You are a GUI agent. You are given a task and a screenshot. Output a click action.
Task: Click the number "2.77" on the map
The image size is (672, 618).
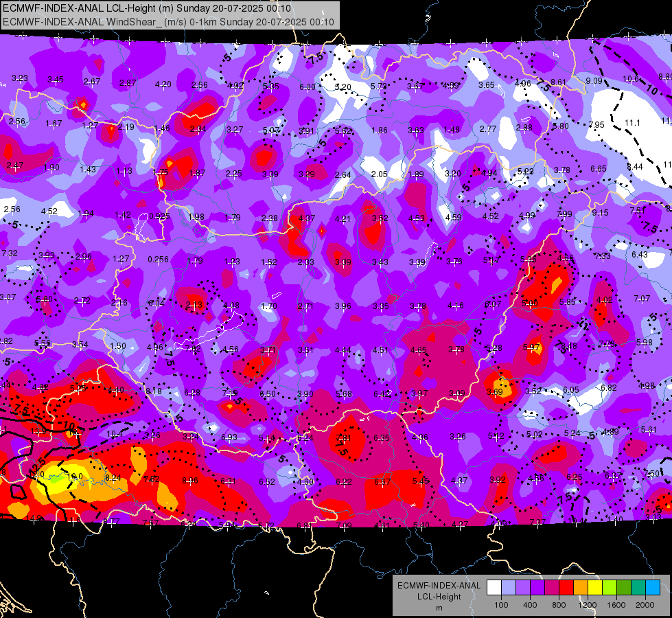488,128
